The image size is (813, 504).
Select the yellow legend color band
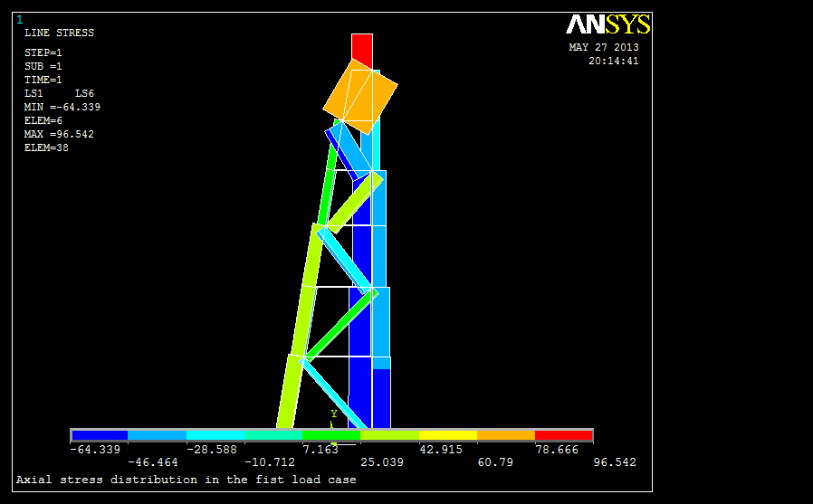[448, 435]
